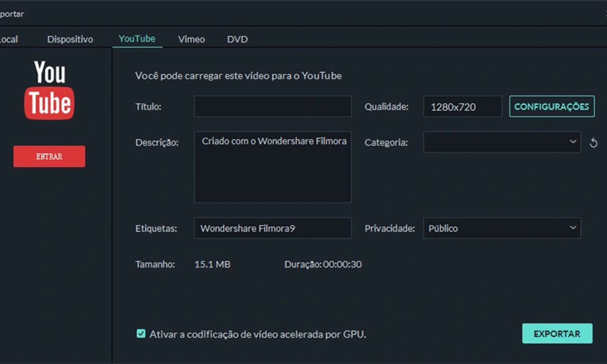This screenshot has width=607, height=364.
Task: Click the 15.1 MB file size value
Action: click(x=212, y=264)
